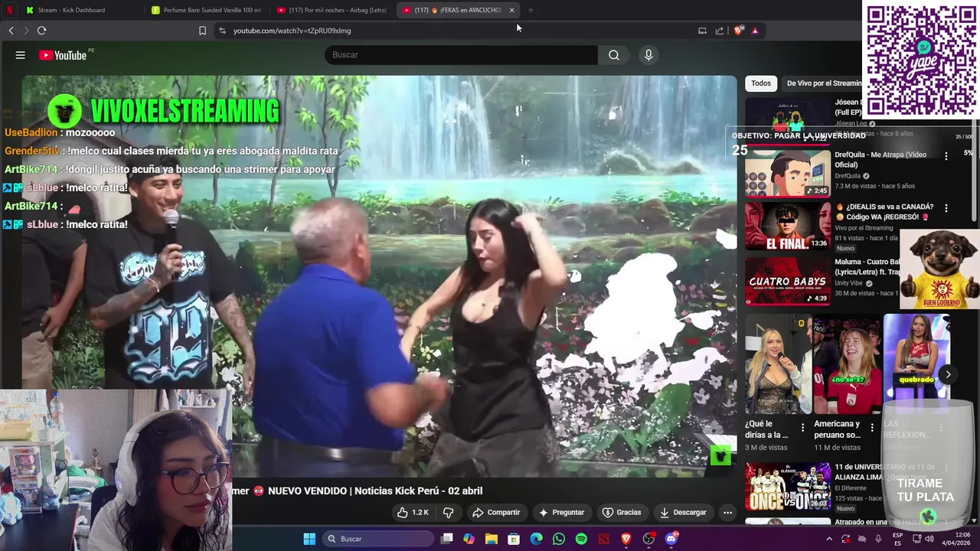Like the video with thumbs-up 1.2K
Screen dimensions: 980x551
[x=413, y=512]
